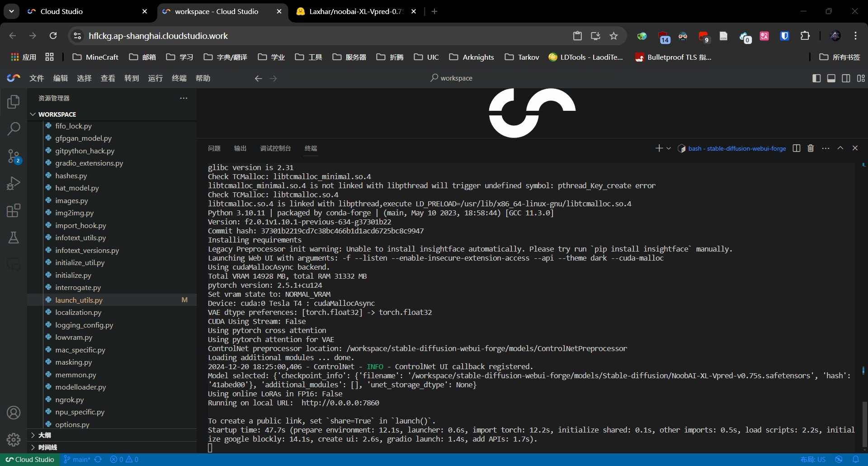The height and width of the screenshot is (466, 868).
Task: Open browser Extensions puzzle icon
Action: click(805, 36)
